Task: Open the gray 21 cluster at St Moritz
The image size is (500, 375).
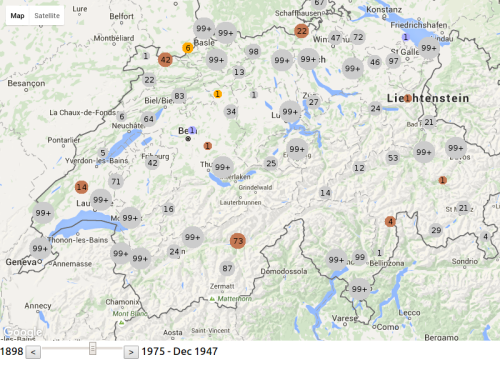Action: 463,208
